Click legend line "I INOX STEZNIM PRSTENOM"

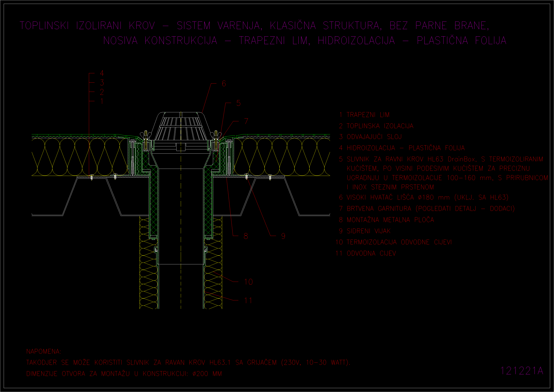390,187
